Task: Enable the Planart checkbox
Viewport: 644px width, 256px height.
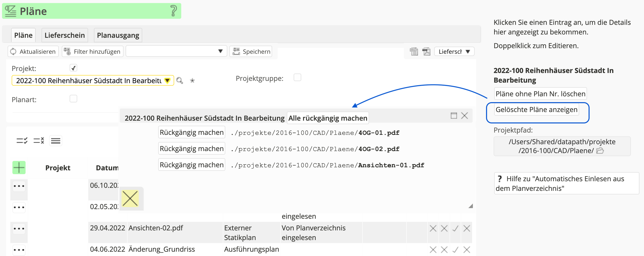Action: (73, 99)
